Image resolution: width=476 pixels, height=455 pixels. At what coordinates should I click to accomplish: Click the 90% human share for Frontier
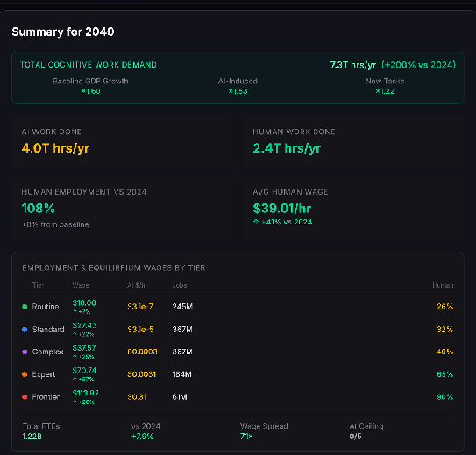tap(445, 397)
